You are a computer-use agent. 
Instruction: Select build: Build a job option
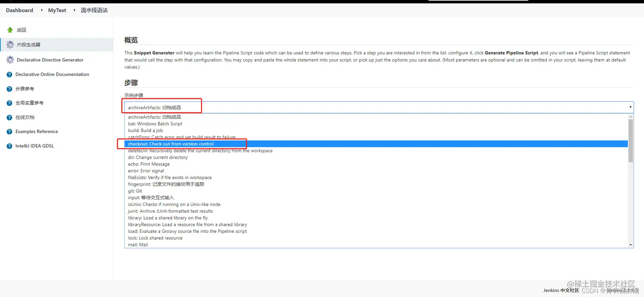[376, 131]
